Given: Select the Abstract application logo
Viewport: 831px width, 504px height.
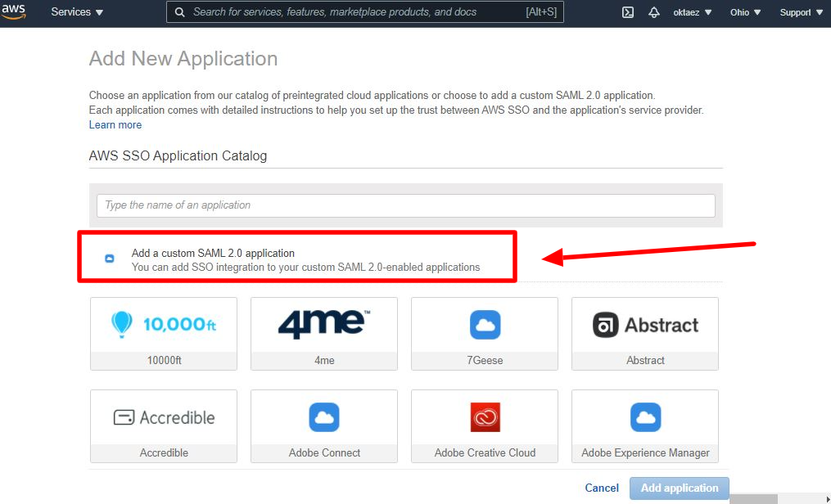Looking at the screenshot, I should click(645, 325).
